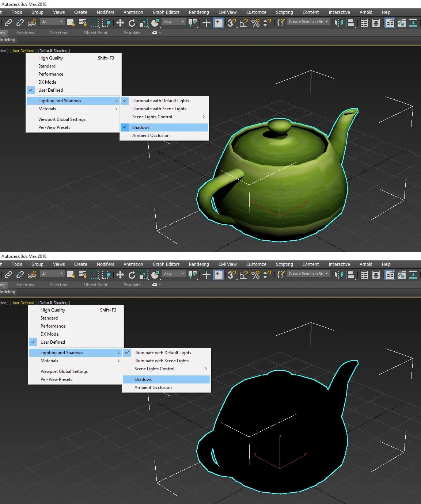Open Edit Named Selection Sets in green-teapot window
Viewport: 421px width, 504px height.
281,23
